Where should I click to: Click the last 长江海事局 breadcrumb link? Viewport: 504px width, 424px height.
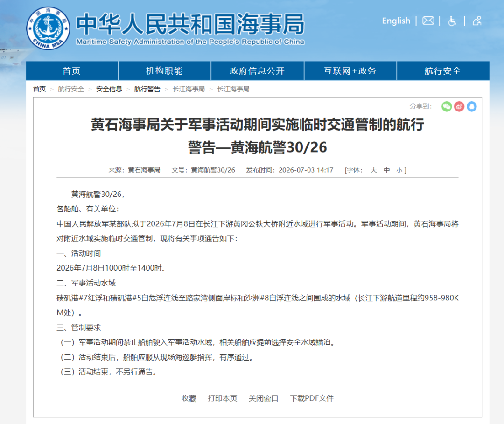coord(233,89)
